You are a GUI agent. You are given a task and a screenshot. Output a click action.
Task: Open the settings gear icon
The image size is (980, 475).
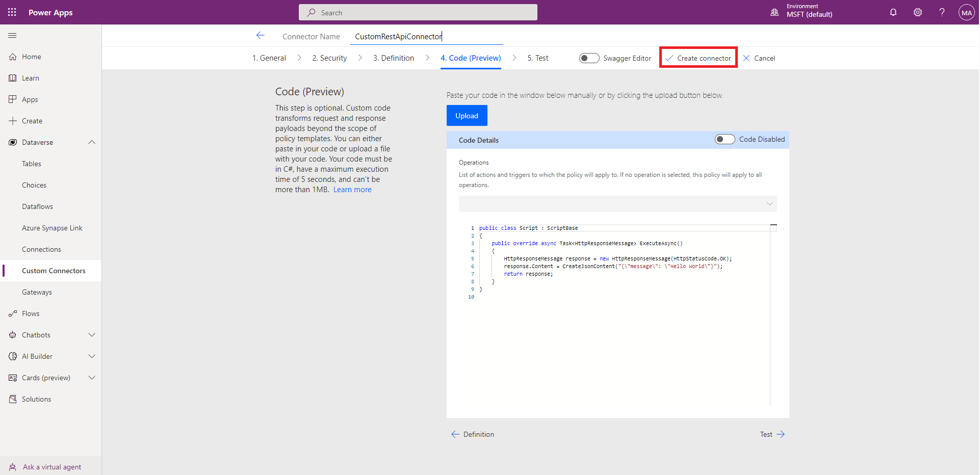(x=917, y=12)
